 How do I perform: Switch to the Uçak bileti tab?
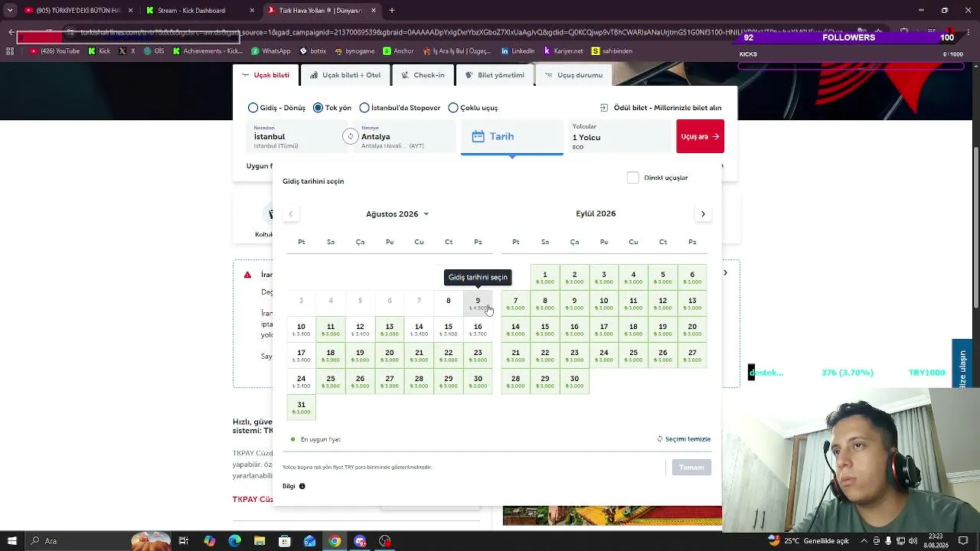(266, 75)
